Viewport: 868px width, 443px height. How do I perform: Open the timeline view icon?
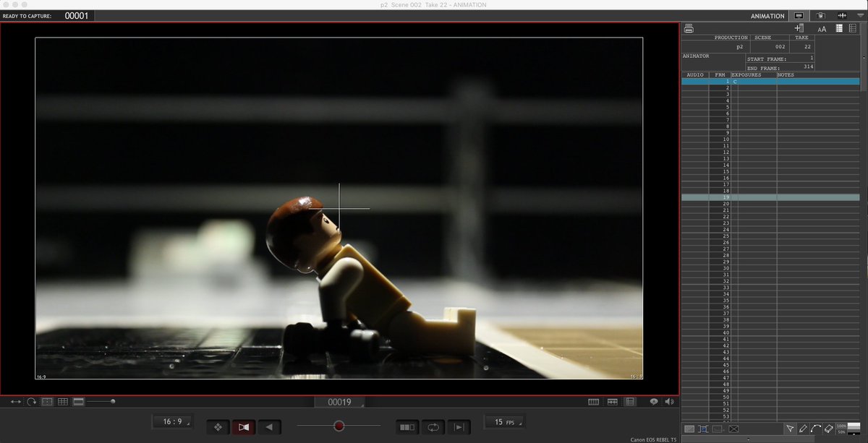594,402
